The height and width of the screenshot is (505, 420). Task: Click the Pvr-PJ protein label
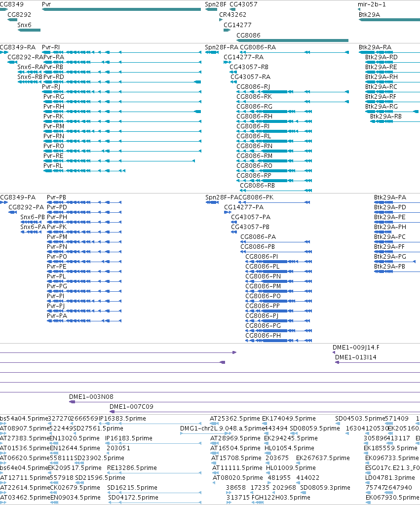click(56, 306)
